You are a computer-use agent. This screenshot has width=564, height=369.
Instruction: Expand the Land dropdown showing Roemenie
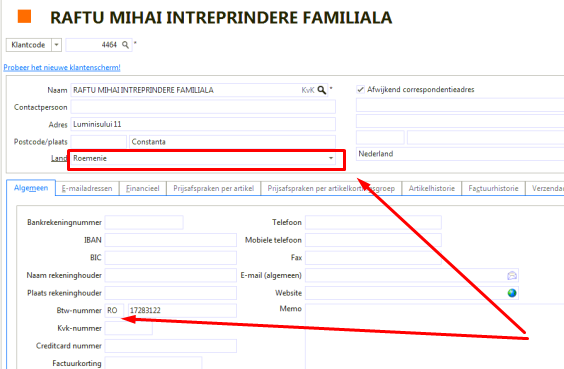click(x=331, y=158)
